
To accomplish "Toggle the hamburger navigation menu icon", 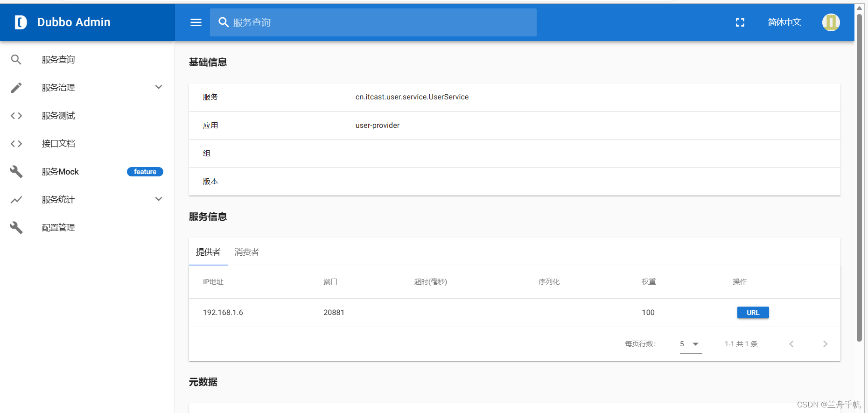I will click(x=196, y=22).
